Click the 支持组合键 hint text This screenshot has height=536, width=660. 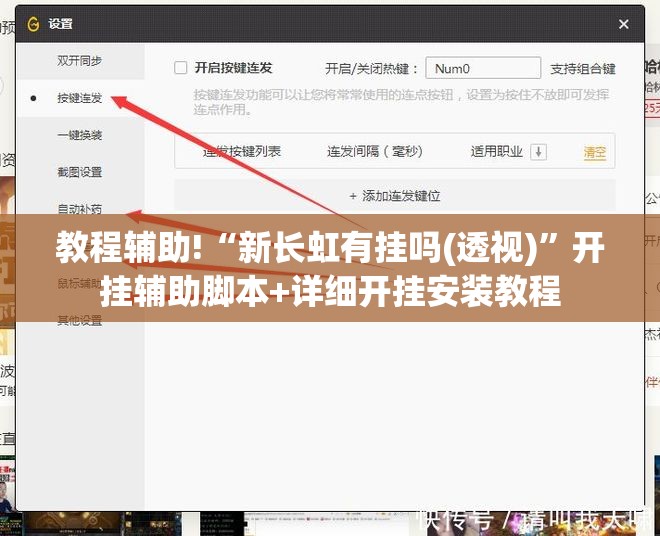583,69
